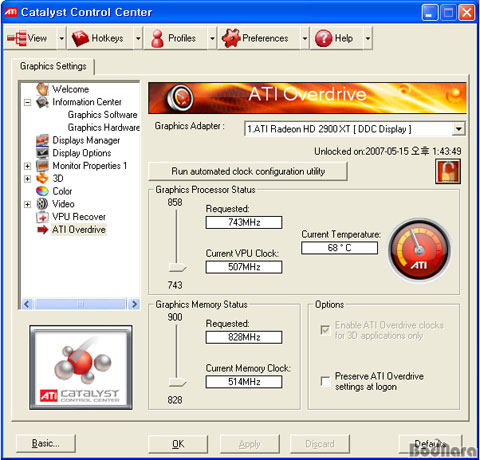Image resolution: width=480 pixels, height=460 pixels.
Task: Click the tree scroll left arrow
Action: point(27,304)
